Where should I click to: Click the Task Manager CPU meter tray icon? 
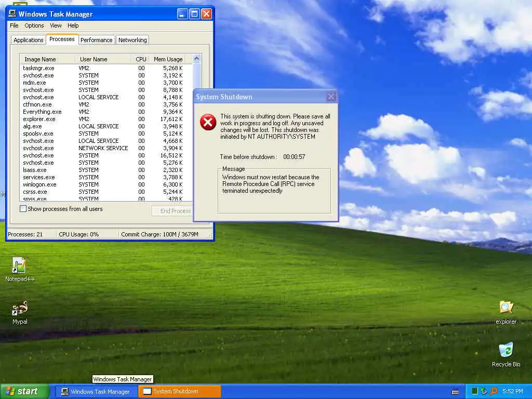click(475, 391)
